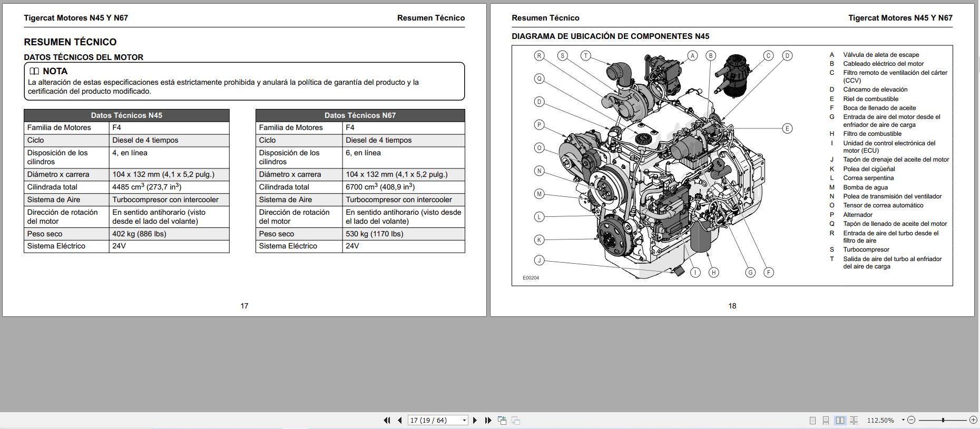The height and width of the screenshot is (429, 980).
Task: Click legend entry 'Filtro de combustible'
Action: tap(873, 134)
